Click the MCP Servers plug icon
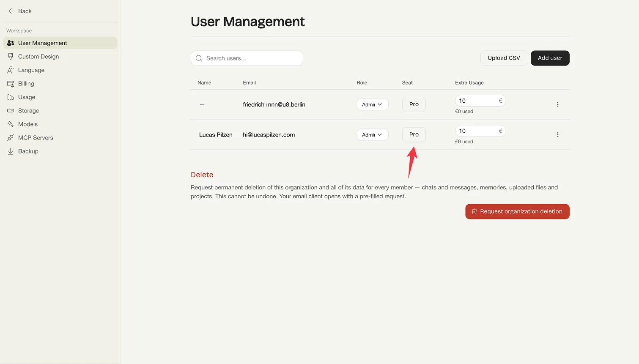This screenshot has width=639, height=364. pos(11,138)
